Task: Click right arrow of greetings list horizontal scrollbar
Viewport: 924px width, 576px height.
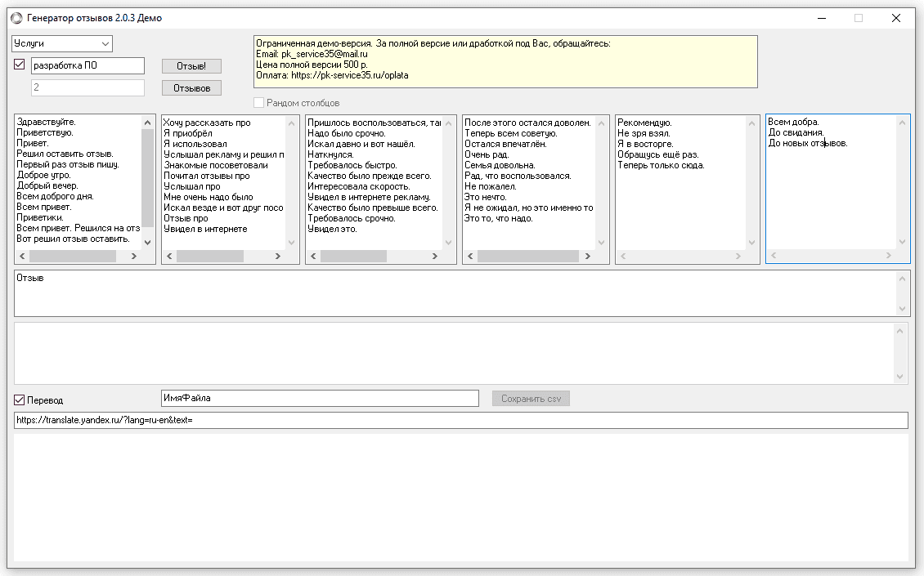Action: coord(134,257)
